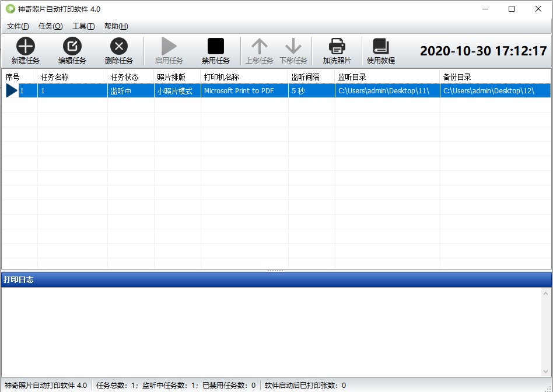Image resolution: width=553 pixels, height=392 pixels.
Task: Open the 任务(O) menu
Action: click(x=51, y=26)
